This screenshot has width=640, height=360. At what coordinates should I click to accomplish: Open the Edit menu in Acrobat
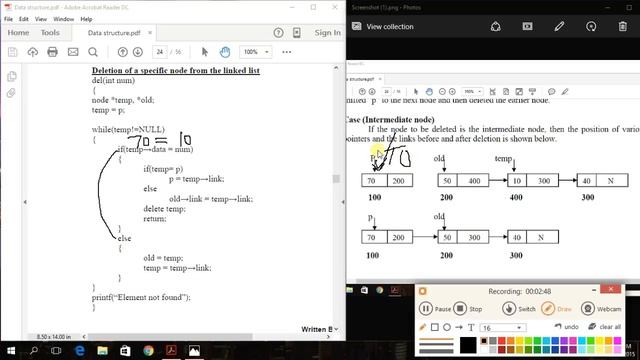pyautogui.click(x=24, y=19)
